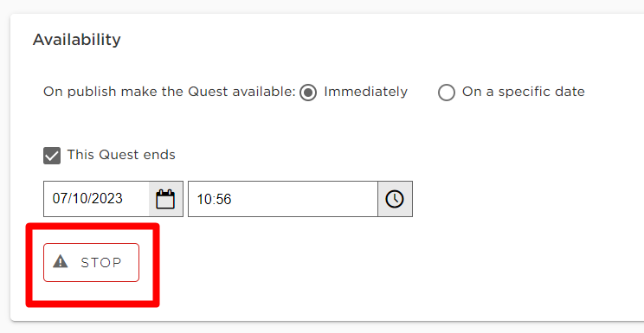
Task: Click the checkmark icon of This Quest ends
Action: click(x=52, y=156)
